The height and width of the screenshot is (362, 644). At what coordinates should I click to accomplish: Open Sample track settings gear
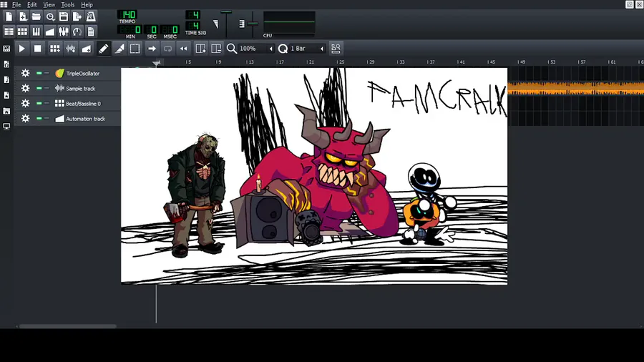26,88
